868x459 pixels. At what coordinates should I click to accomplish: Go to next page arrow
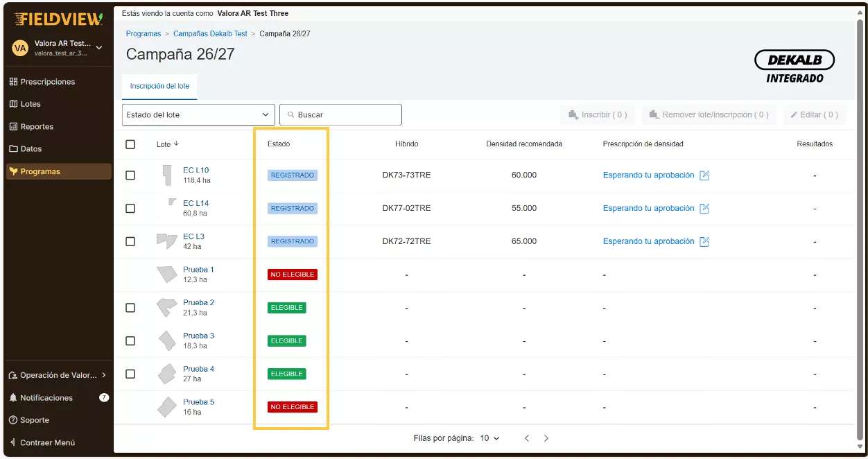546,438
